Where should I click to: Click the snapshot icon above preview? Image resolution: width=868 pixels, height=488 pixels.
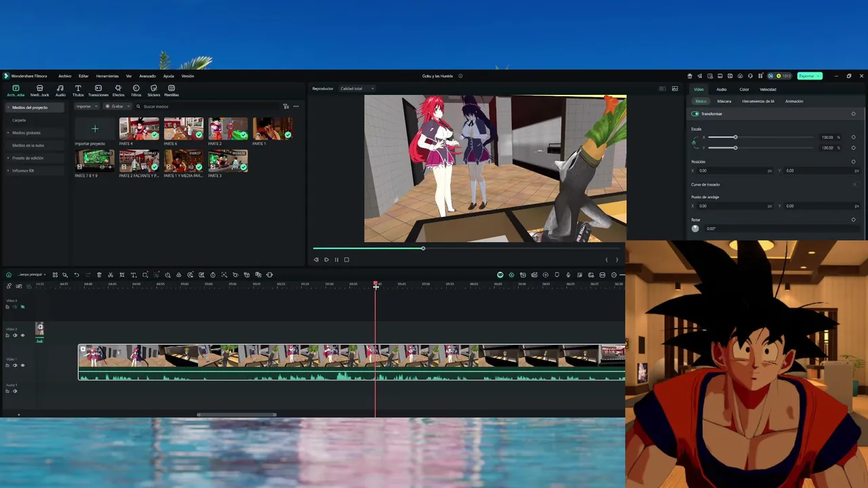coord(675,89)
